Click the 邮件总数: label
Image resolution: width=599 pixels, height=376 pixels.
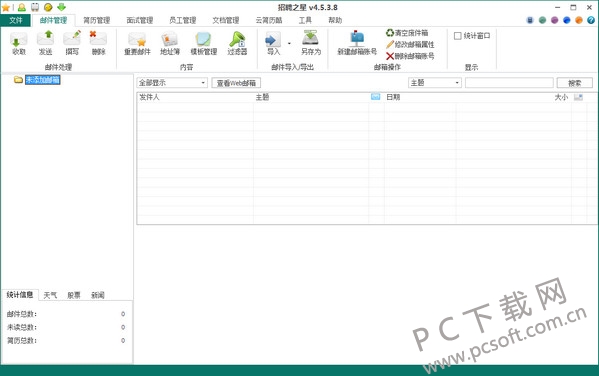click(22, 314)
